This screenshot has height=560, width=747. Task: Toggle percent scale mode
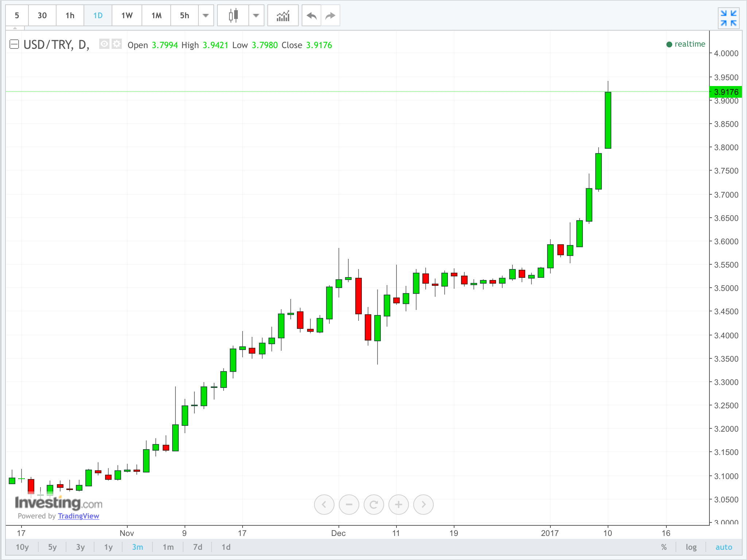coord(664,547)
